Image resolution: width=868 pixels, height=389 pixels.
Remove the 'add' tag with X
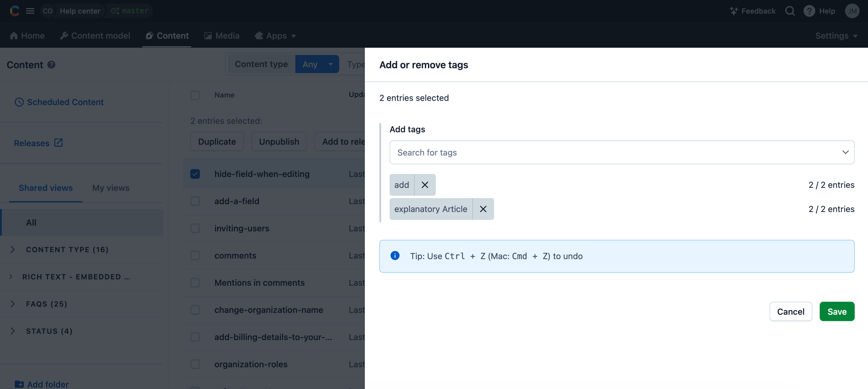[425, 185]
